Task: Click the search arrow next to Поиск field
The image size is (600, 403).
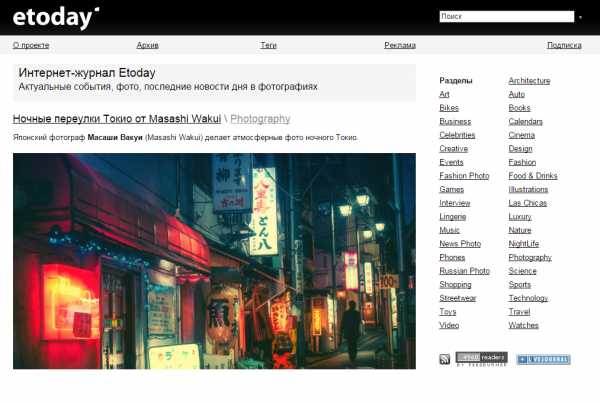Action: [580, 17]
